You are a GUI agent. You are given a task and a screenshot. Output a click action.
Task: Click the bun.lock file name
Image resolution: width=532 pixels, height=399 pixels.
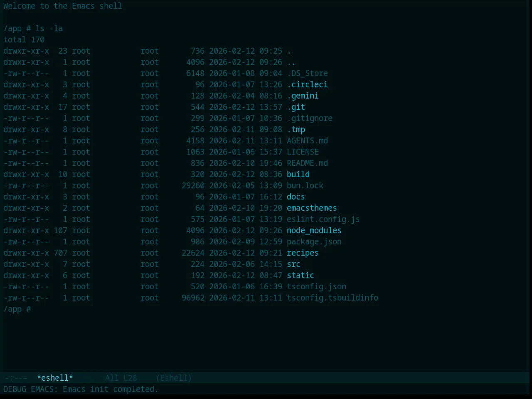coord(305,185)
